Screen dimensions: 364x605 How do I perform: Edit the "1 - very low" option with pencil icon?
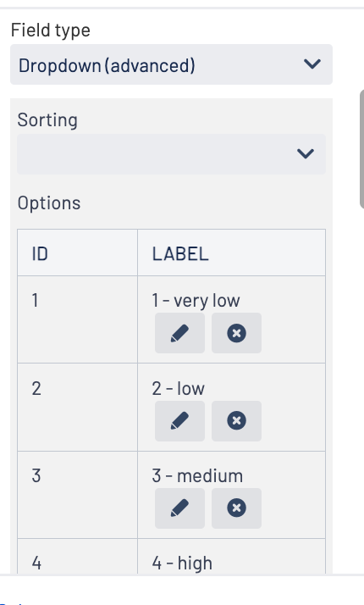point(179,333)
